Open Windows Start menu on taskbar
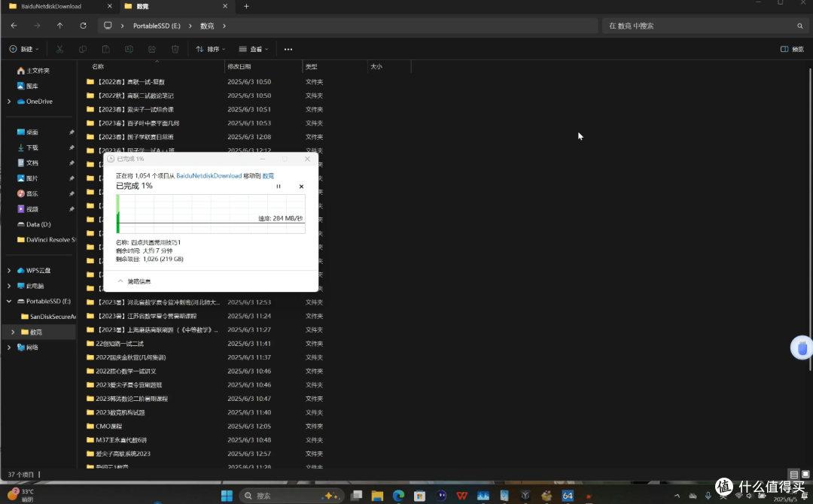The width and height of the screenshot is (813, 504). point(227,496)
